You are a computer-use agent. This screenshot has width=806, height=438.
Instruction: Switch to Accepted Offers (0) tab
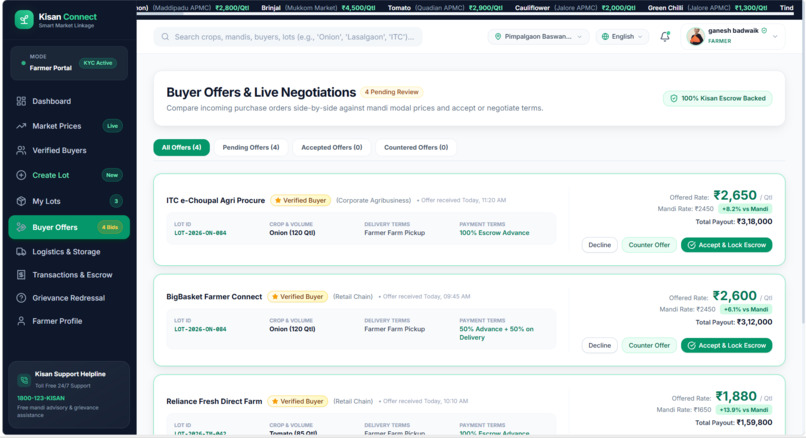click(332, 148)
